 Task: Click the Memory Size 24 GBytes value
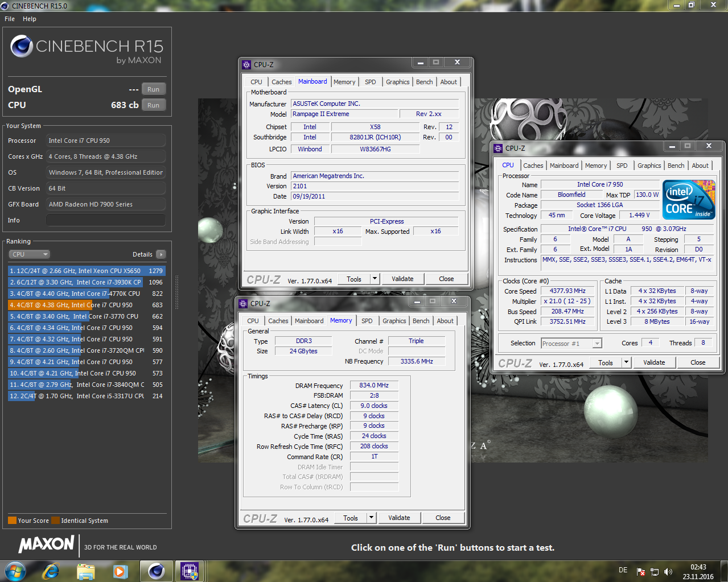tap(303, 351)
